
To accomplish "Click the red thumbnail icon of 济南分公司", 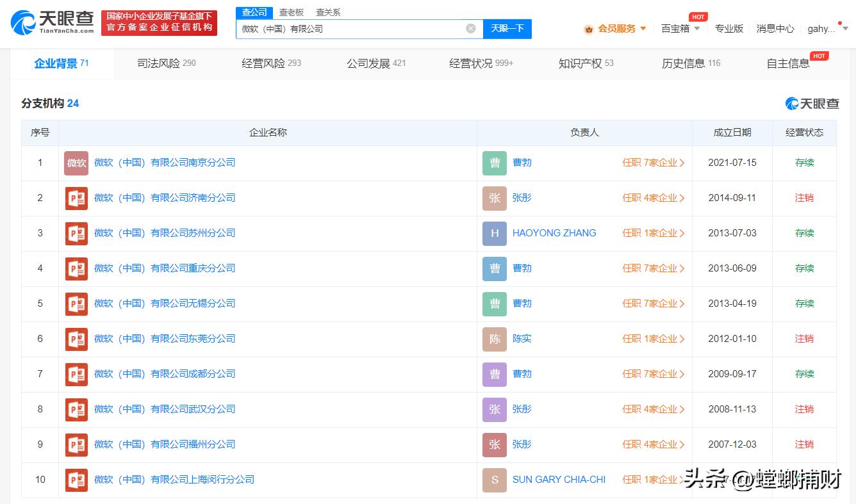I will click(x=76, y=198).
